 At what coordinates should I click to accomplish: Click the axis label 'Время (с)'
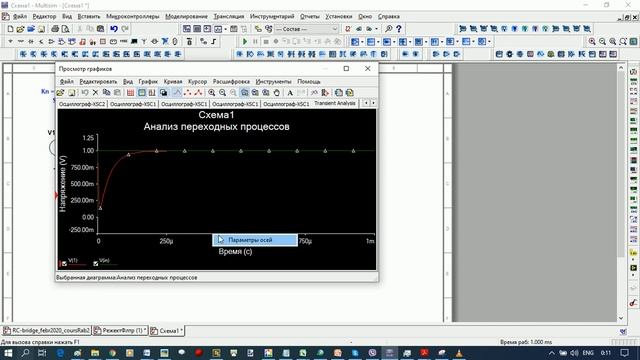coord(235,252)
